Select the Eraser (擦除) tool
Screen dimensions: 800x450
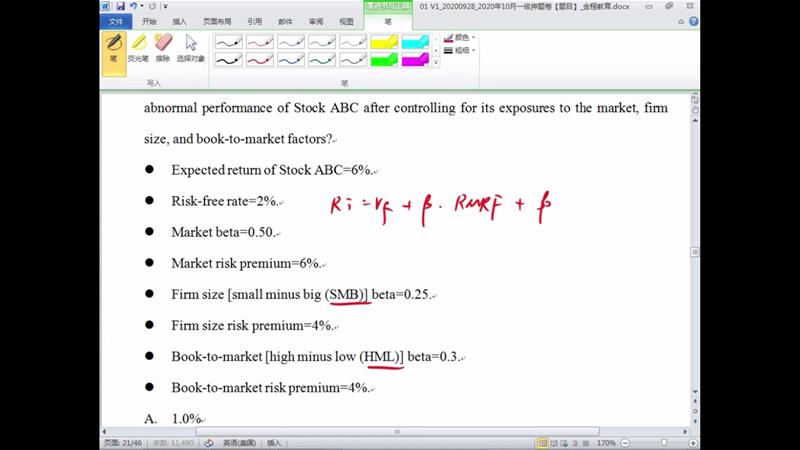pyautogui.click(x=164, y=47)
